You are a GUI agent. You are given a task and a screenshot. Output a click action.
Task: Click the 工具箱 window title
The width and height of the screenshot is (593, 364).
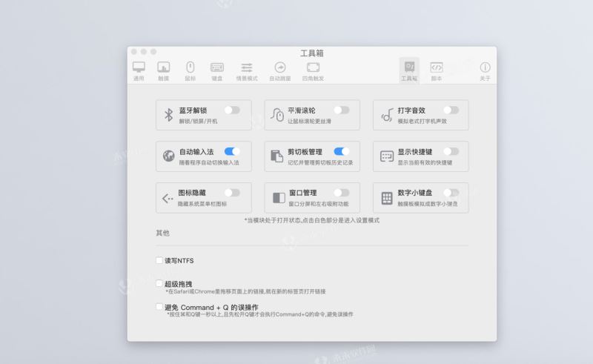312,53
